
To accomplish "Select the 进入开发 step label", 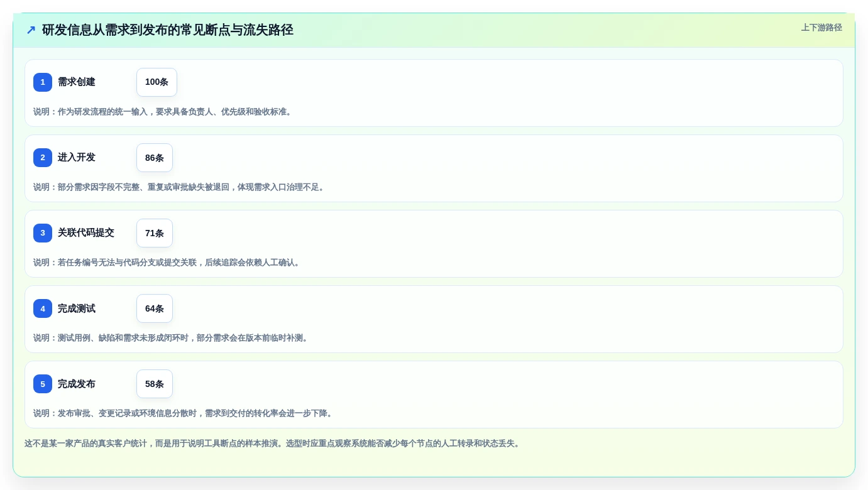I will 77,158.
